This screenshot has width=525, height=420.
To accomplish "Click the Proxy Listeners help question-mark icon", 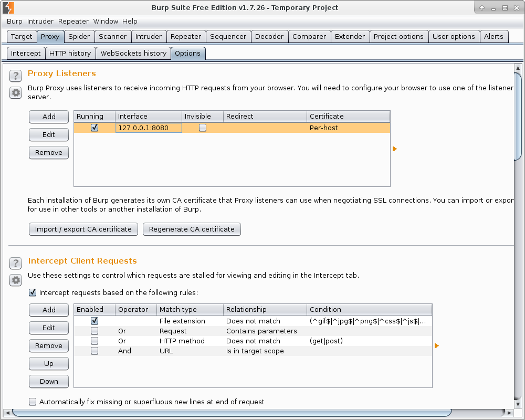I will 16,76.
